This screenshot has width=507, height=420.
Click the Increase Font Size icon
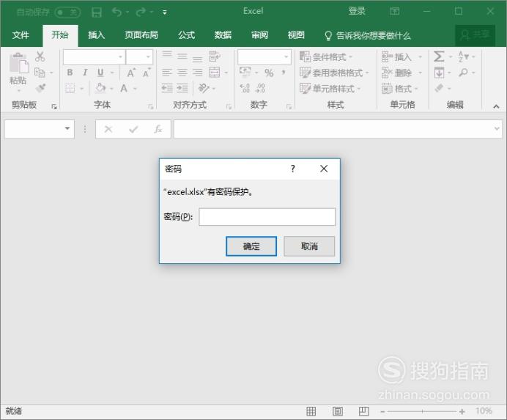[130, 73]
